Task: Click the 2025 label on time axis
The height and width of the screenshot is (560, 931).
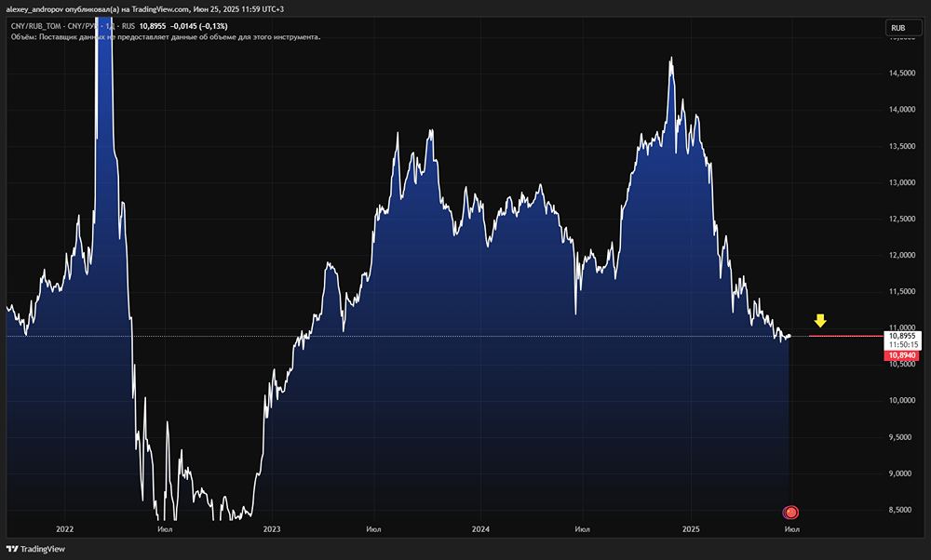Action: pyautogui.click(x=691, y=529)
